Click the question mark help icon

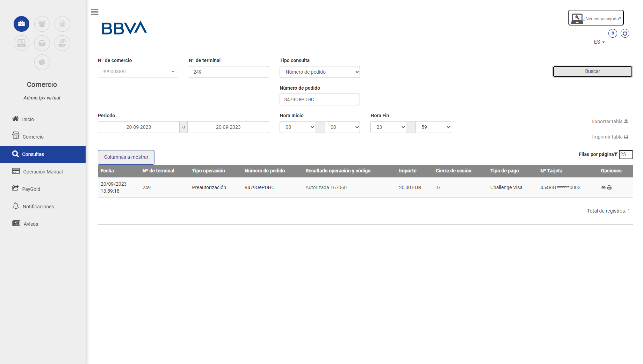click(613, 34)
